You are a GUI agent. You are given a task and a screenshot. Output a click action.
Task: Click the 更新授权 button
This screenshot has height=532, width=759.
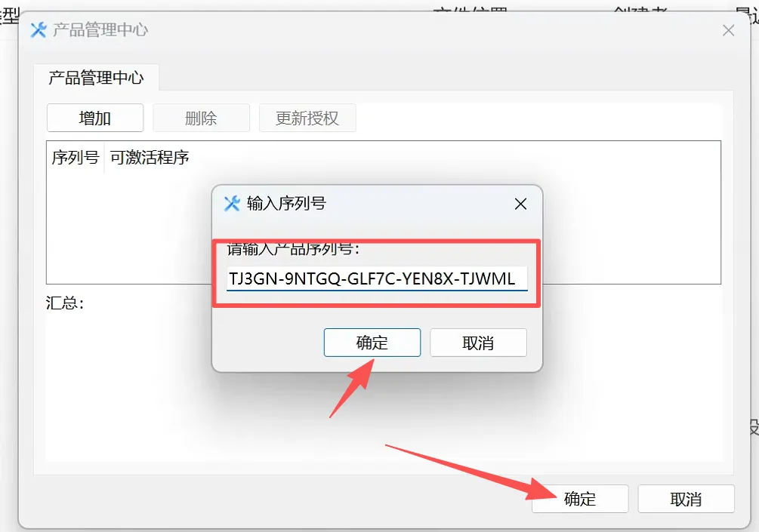pyautogui.click(x=307, y=118)
